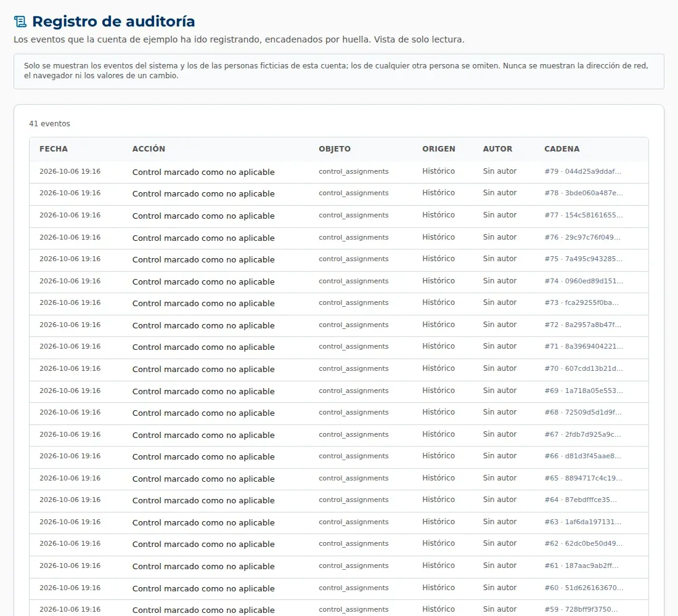
Task: Click 'Control marcado como no aplicable' in row #67
Action: point(203,436)
